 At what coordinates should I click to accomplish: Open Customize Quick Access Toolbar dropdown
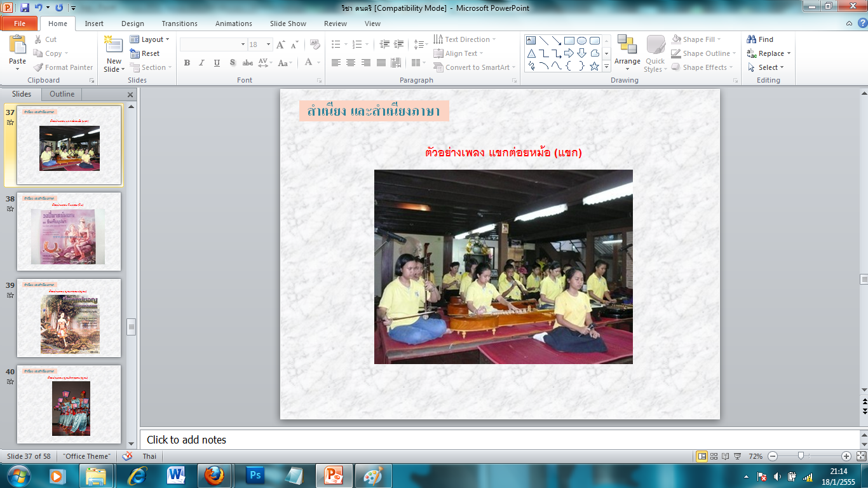74,8
